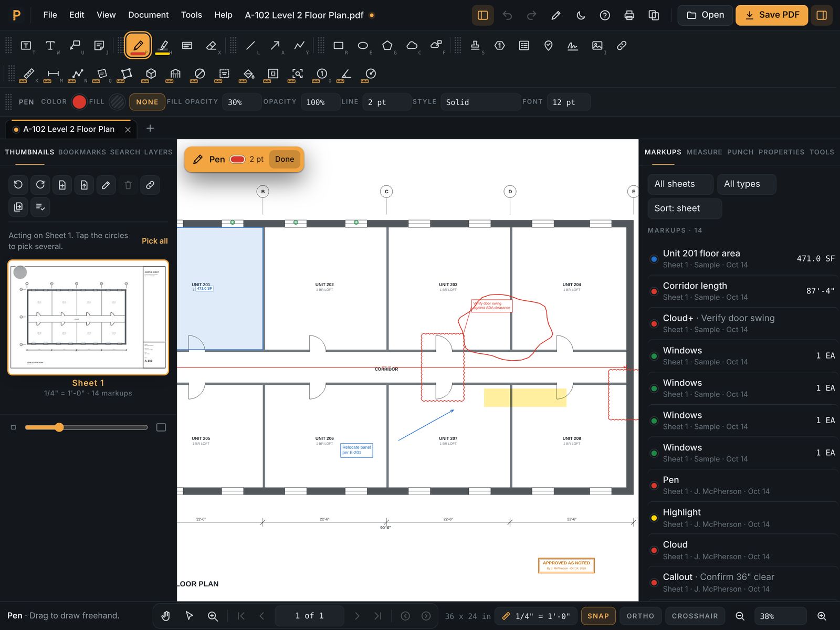Select the polygon shape tool
Screen dimensions: 840x630
[387, 46]
